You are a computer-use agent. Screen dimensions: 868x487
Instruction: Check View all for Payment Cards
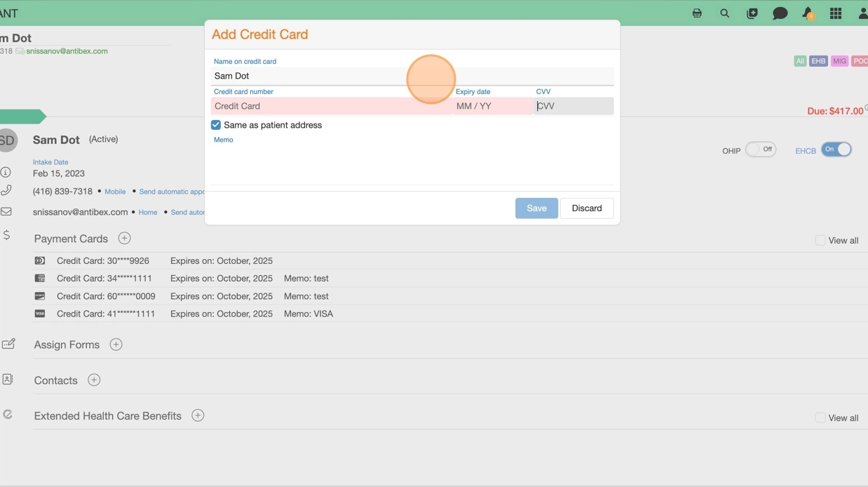(820, 240)
